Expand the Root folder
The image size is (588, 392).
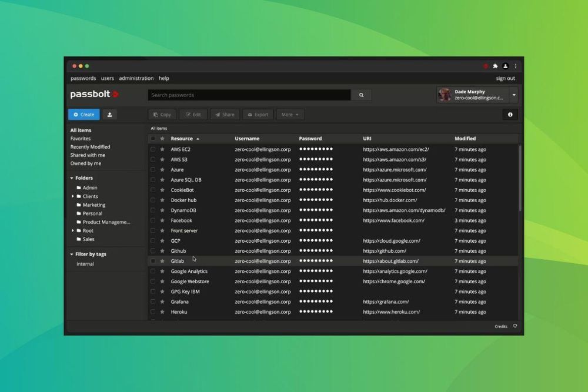[x=71, y=230]
